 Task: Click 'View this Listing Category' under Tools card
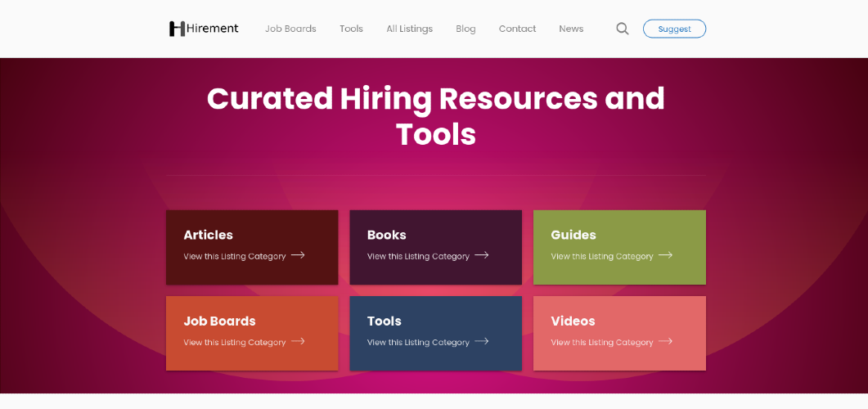click(x=419, y=343)
